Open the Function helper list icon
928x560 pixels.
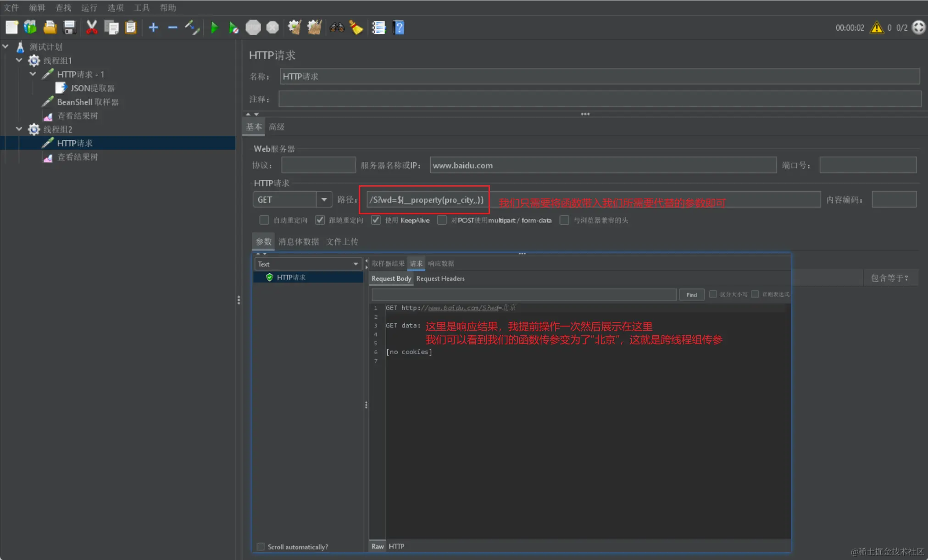pos(379,28)
